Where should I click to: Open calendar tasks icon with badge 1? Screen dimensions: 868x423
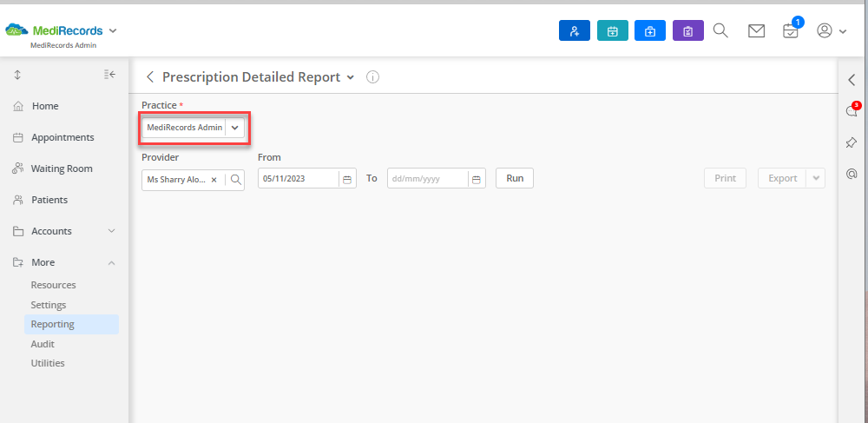point(791,31)
